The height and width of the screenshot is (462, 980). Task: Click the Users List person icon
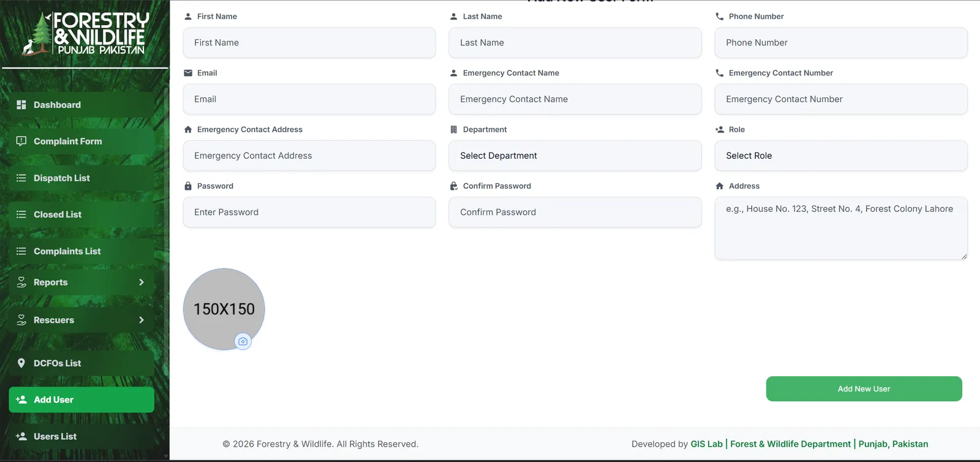(x=21, y=436)
